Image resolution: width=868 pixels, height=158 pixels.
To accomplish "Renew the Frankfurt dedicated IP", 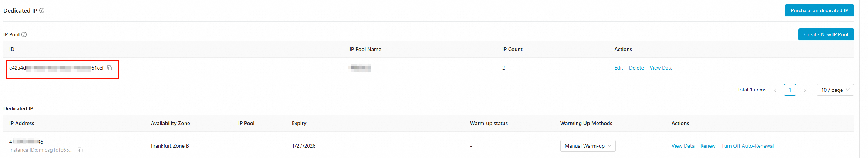I will point(707,146).
